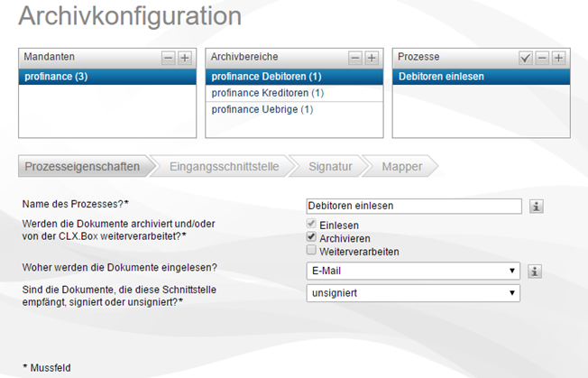
Task: Select profinance Uebrige archive area
Action: pyautogui.click(x=262, y=110)
